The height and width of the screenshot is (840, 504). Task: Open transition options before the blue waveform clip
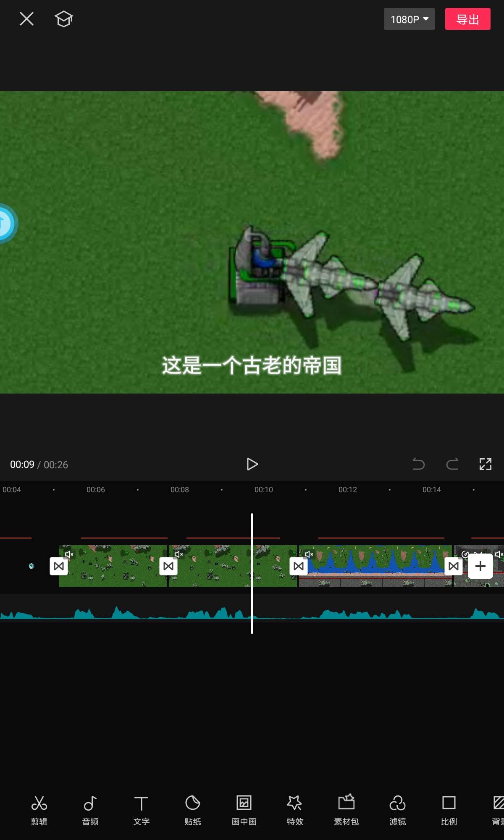(x=299, y=566)
